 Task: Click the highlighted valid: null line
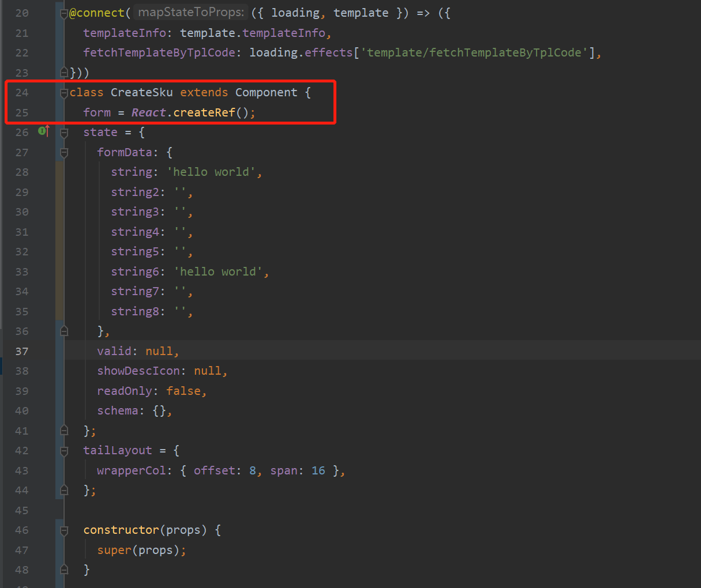pyautogui.click(x=137, y=350)
